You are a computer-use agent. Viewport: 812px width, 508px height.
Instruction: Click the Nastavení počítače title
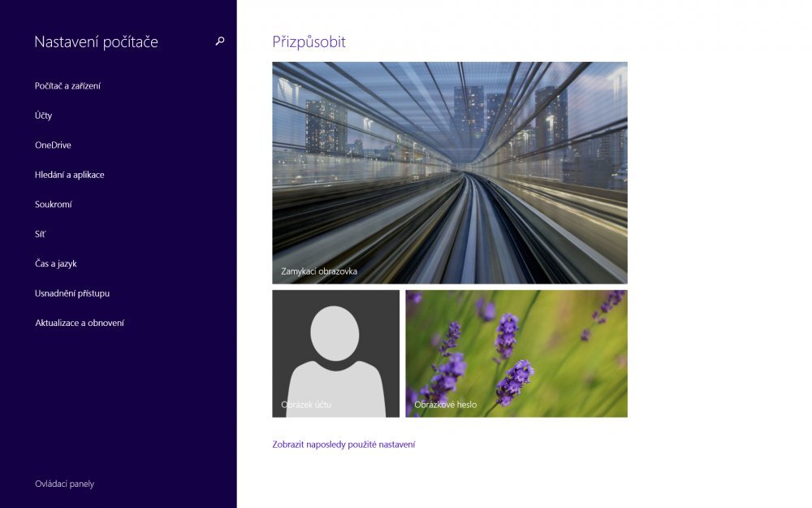pyautogui.click(x=96, y=42)
